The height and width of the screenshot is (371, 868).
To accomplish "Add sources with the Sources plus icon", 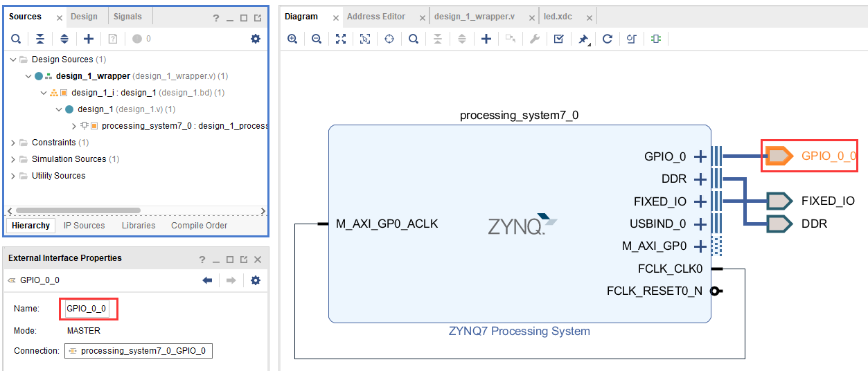I will [89, 39].
